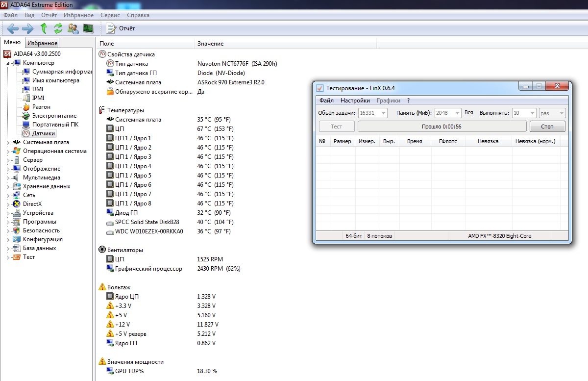Click the ГФлопс column header in LinX
Image resolution: width=588 pixels, height=381 pixels.
pyautogui.click(x=448, y=141)
